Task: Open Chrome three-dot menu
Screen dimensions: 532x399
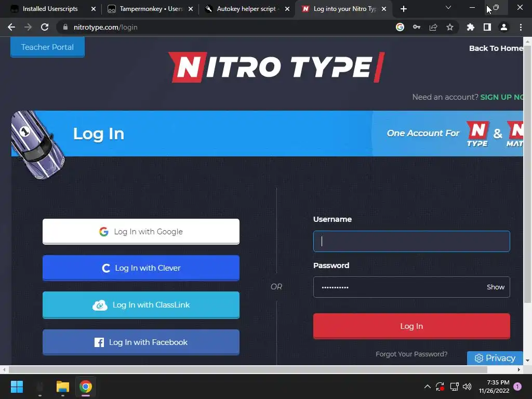Action: 521,27
